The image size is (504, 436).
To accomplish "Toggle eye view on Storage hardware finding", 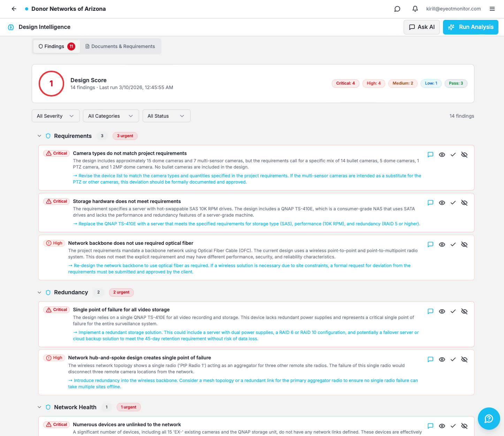I will (x=442, y=203).
